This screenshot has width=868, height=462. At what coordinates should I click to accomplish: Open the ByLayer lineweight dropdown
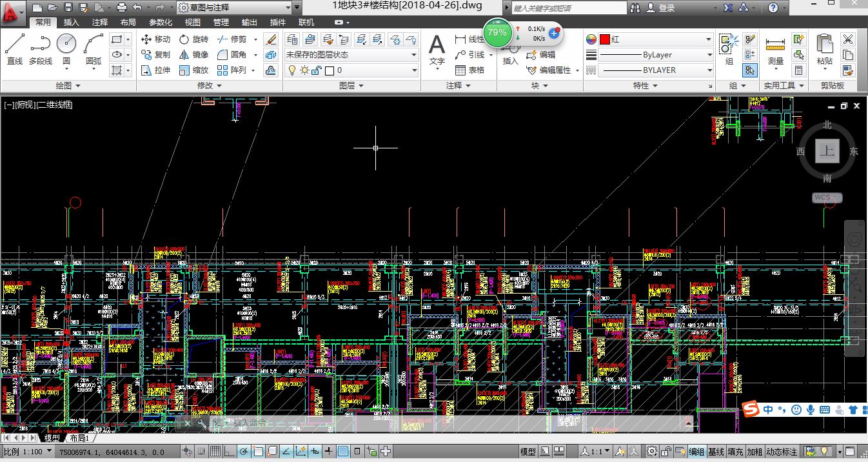click(x=656, y=55)
